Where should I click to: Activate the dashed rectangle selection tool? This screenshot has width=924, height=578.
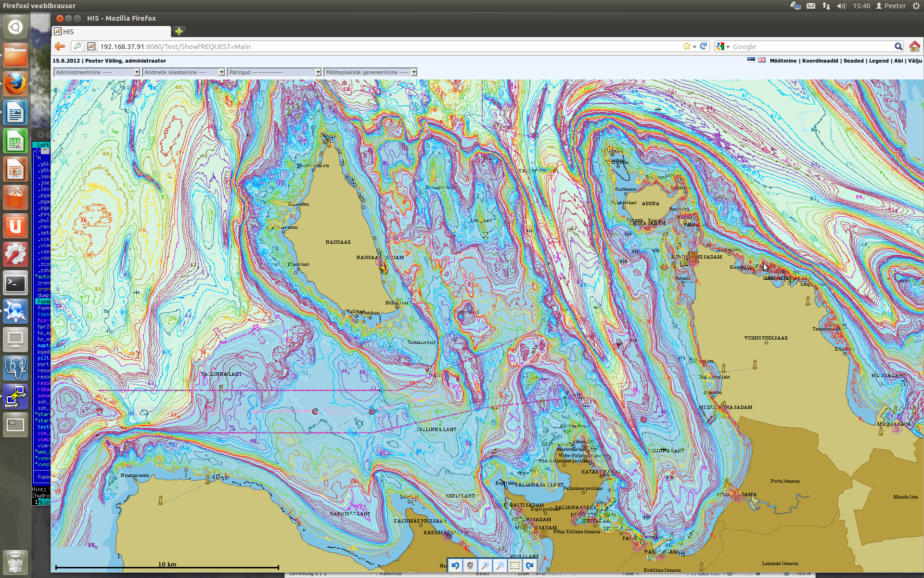point(515,565)
